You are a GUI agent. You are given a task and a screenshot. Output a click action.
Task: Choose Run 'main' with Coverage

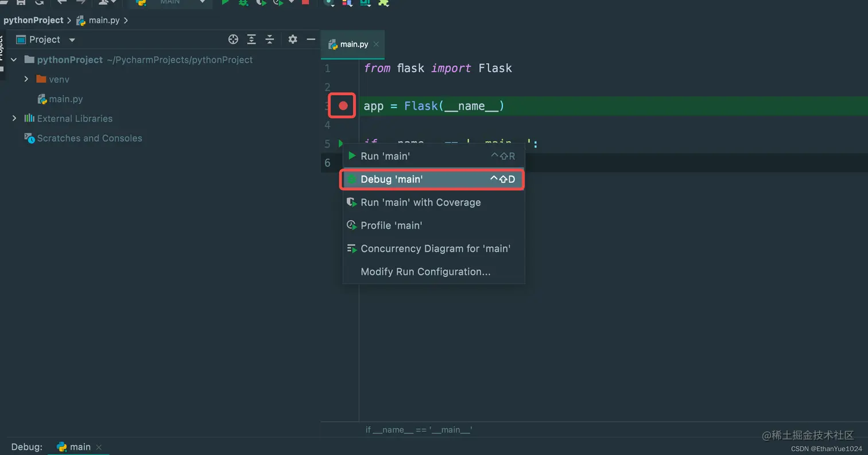click(433, 202)
